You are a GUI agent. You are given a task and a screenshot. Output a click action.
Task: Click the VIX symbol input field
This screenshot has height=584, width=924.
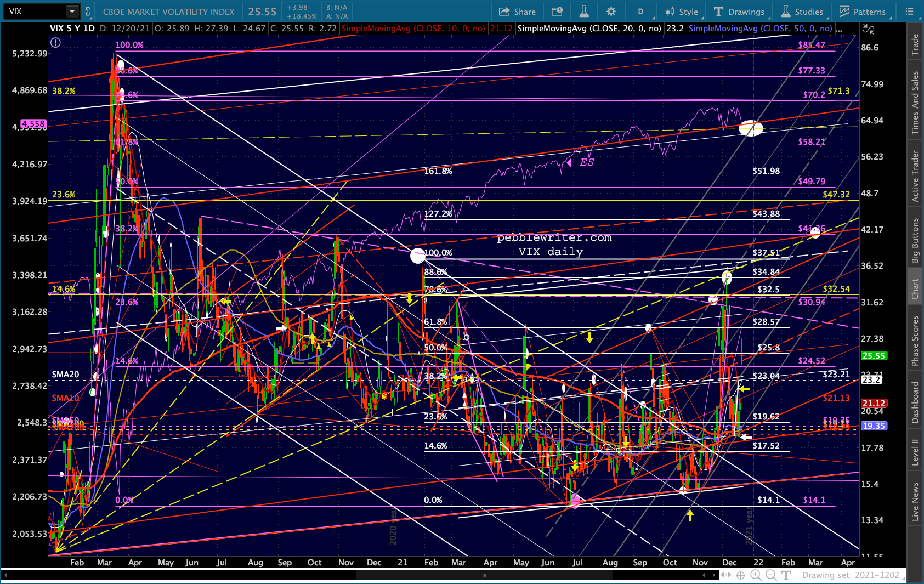coord(36,12)
